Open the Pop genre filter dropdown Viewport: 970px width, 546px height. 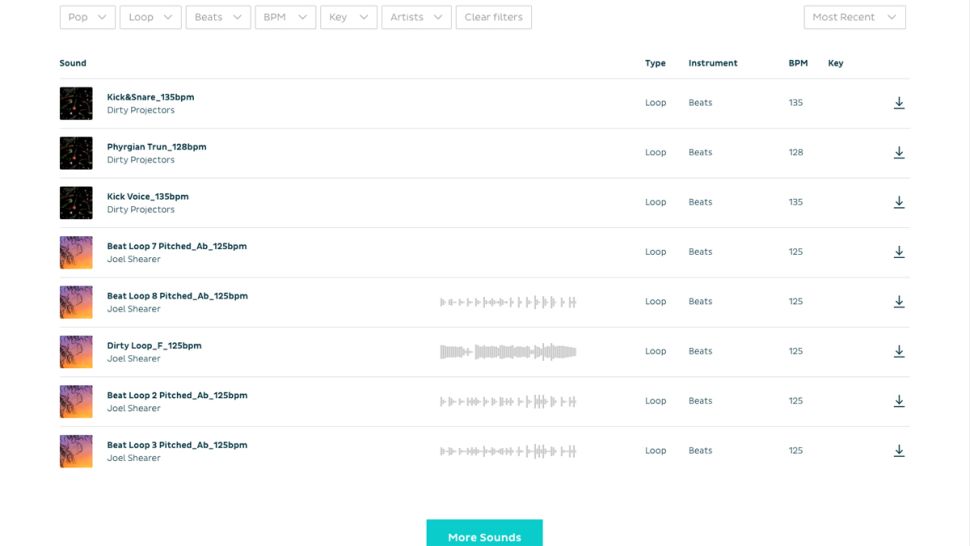pyautogui.click(x=88, y=17)
